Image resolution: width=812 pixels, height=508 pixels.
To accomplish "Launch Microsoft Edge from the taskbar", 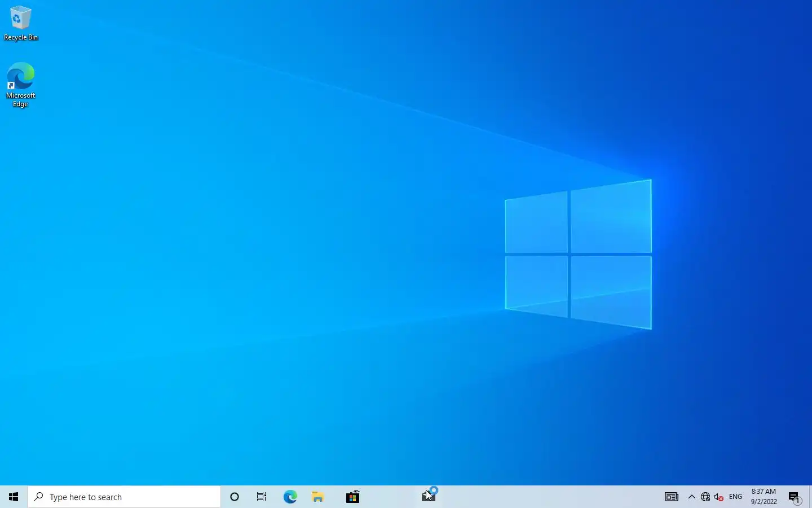I will 290,497.
